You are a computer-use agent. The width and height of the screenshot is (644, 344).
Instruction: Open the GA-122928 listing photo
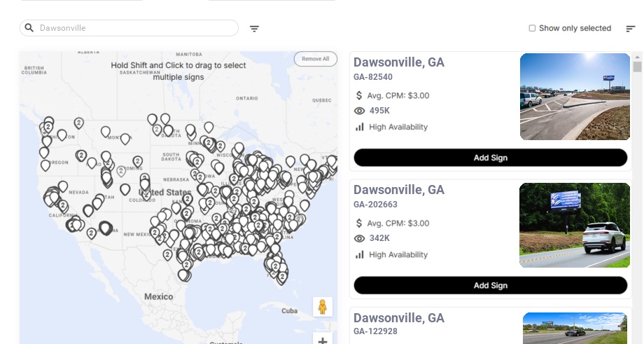pos(575,329)
